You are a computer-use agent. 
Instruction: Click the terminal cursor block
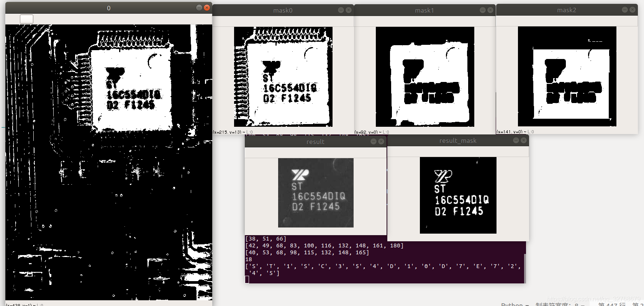[x=247, y=280]
